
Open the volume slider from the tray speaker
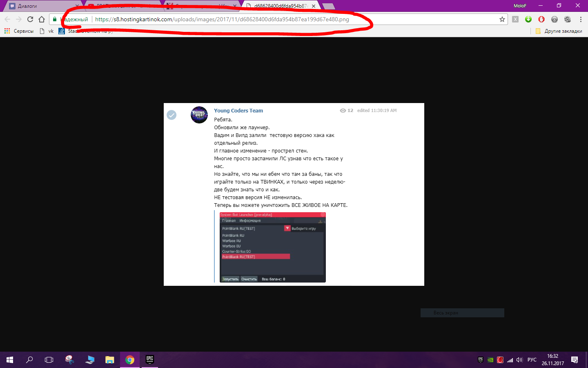click(519, 359)
